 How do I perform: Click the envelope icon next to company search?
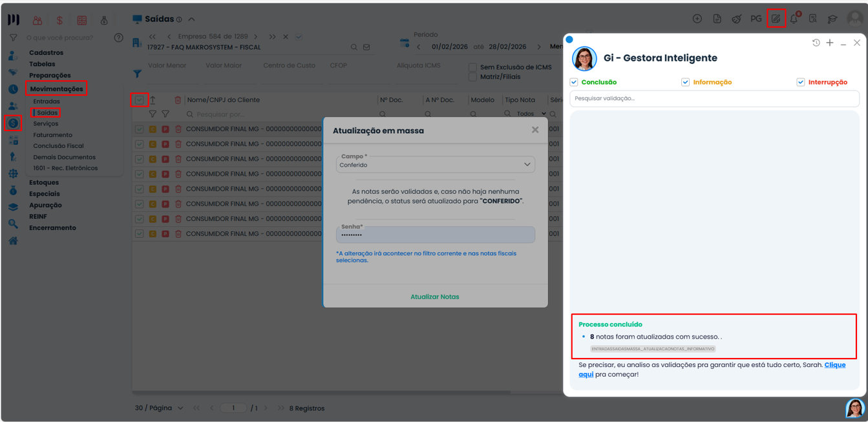pos(366,47)
